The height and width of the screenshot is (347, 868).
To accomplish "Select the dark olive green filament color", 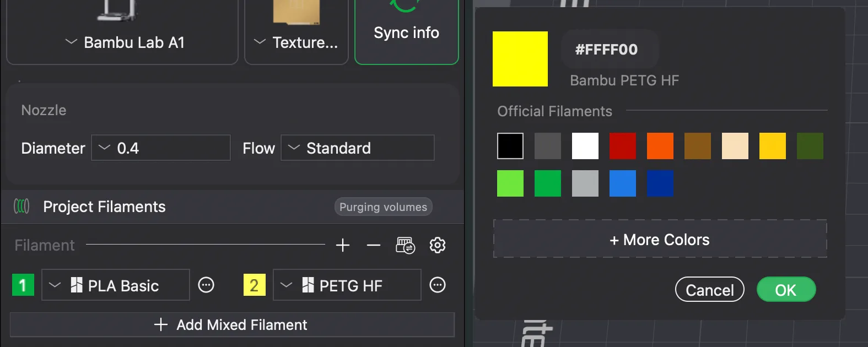I will coord(810,146).
